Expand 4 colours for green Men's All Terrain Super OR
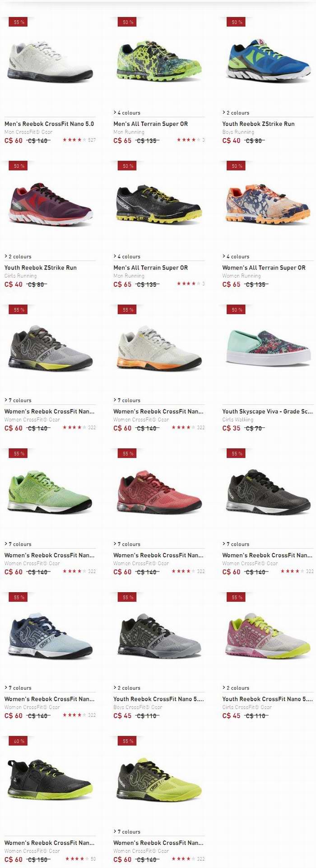Screen dimensions: 316x868 coord(127,113)
